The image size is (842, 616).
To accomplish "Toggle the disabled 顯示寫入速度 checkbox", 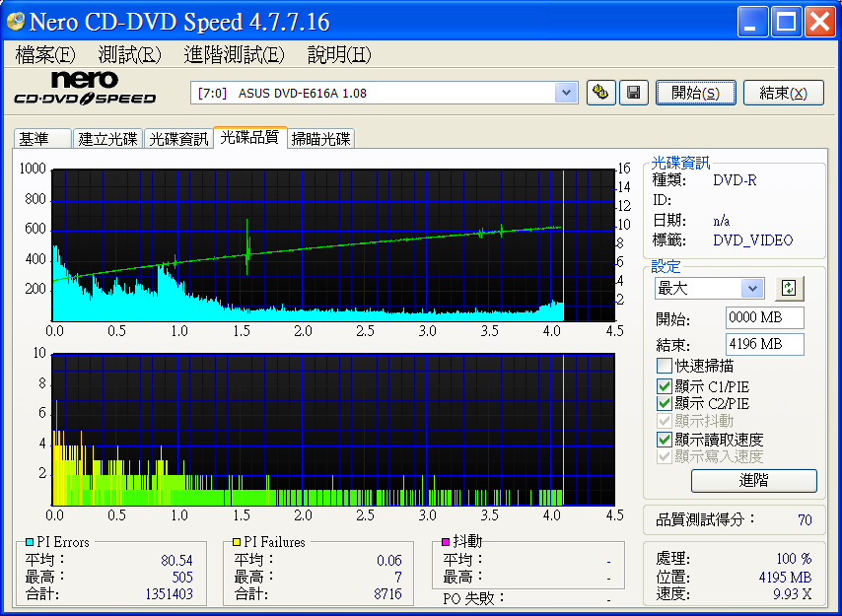I will (x=665, y=456).
